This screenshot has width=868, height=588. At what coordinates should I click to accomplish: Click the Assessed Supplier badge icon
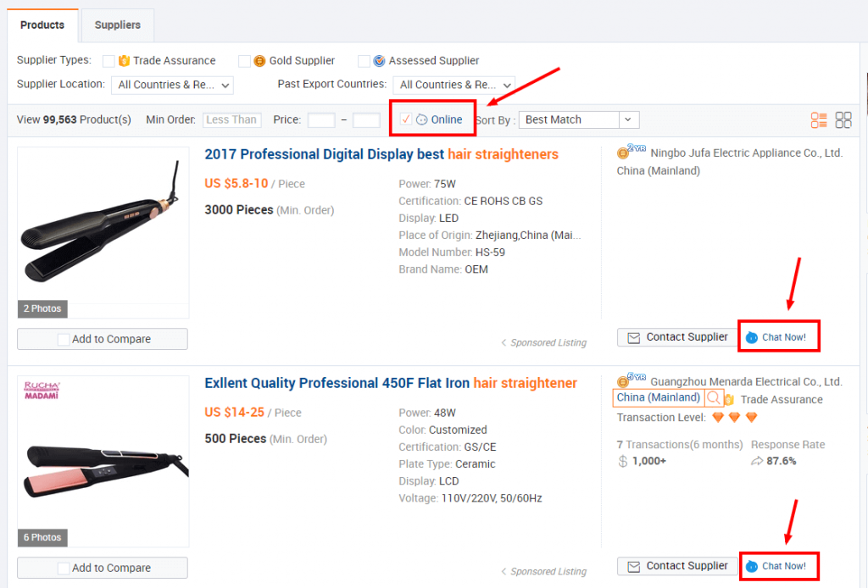379,61
